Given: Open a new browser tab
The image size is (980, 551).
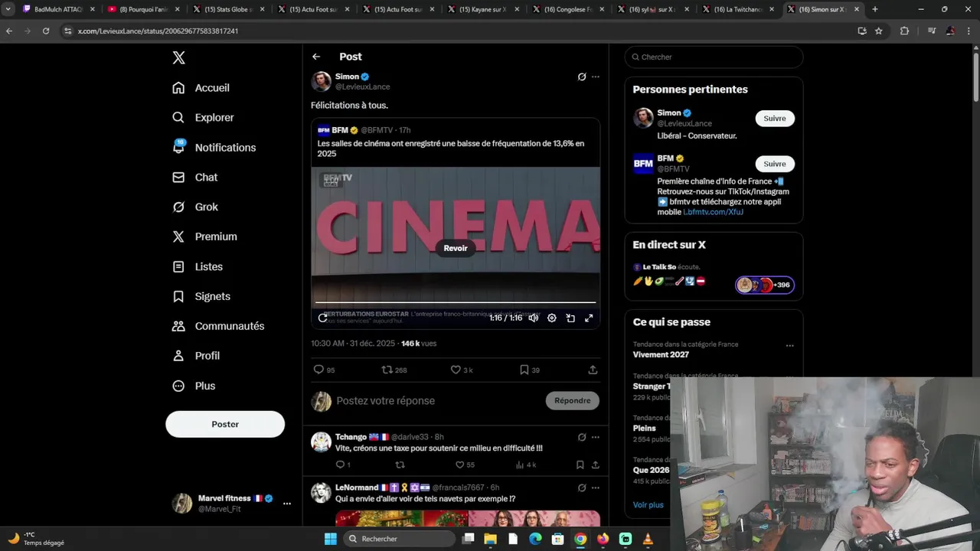Looking at the screenshot, I should pos(875,9).
